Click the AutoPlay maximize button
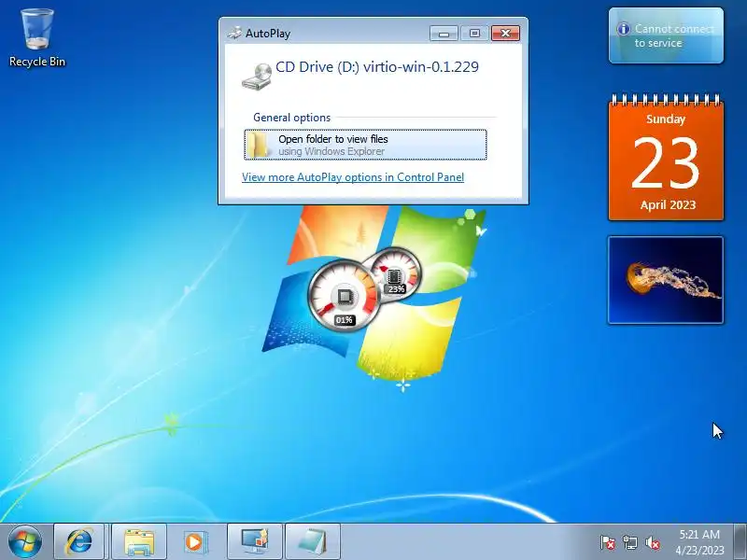 click(x=474, y=33)
